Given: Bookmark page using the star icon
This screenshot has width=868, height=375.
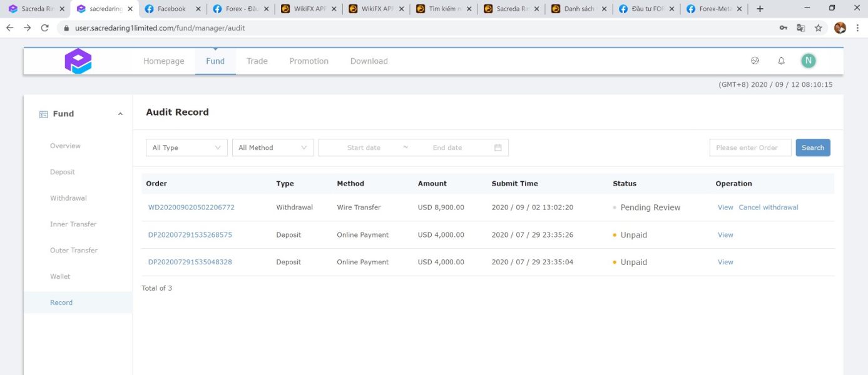Looking at the screenshot, I should (818, 28).
